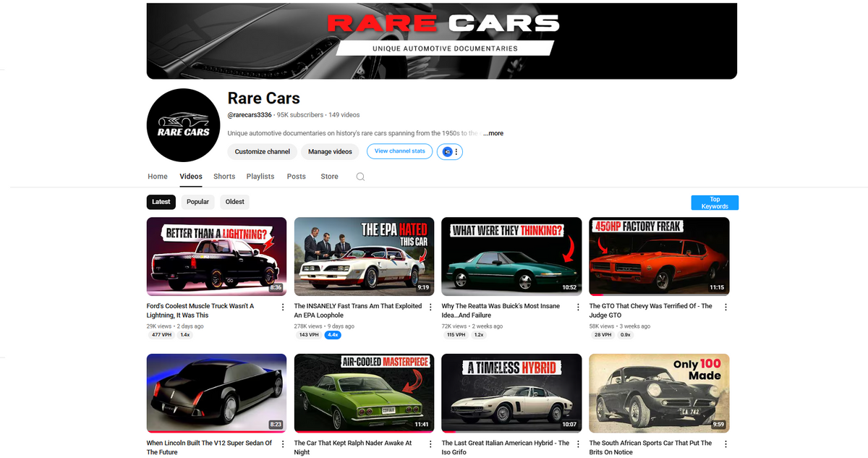Open options menu for Ralph Nader video
Image resolution: width=868 pixels, height=458 pixels.
(x=430, y=444)
